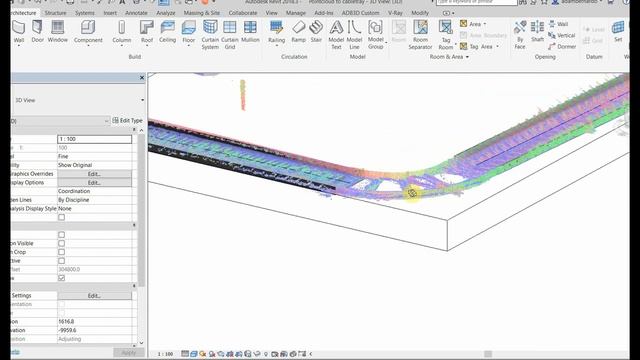Select the Railing tool
This screenshot has height=360, width=640.
click(276, 32)
